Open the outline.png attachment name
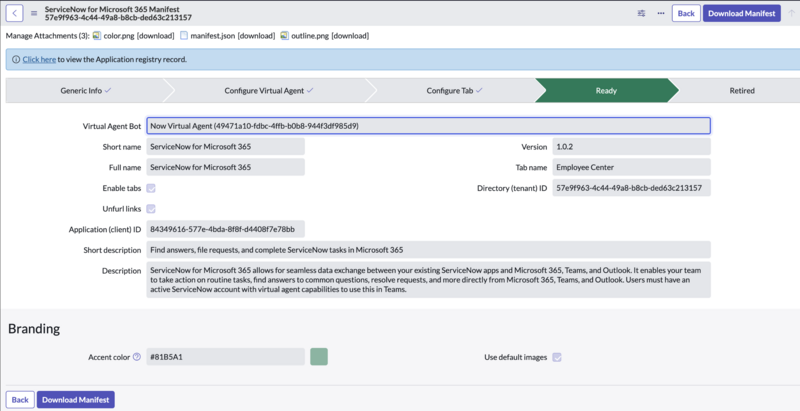Viewport: 800px width, 411px height. point(310,36)
